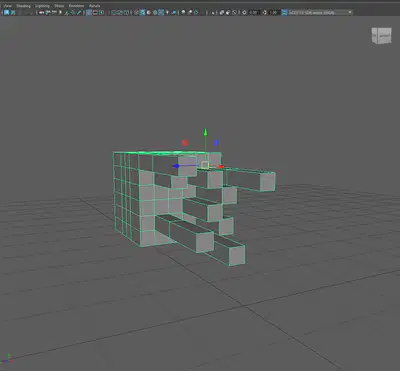This screenshot has height=371, width=400.
Task: Click the Exposure value field 0.00
Action: pos(254,12)
